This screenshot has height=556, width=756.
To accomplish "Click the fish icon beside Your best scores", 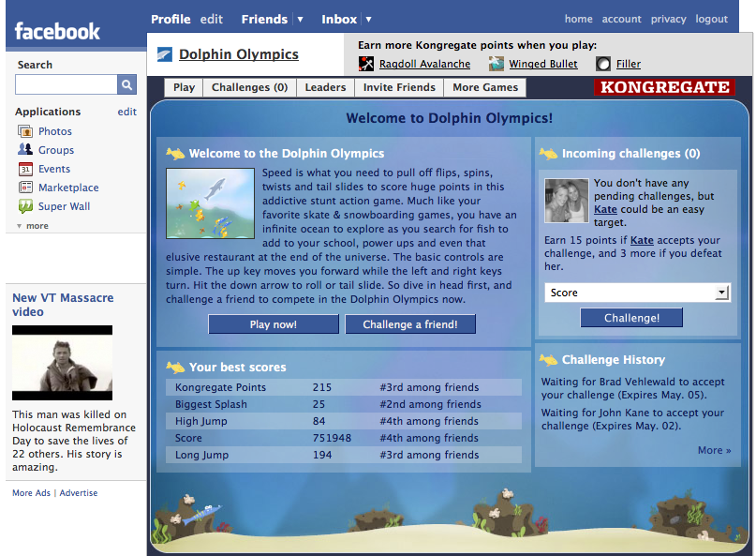I will click(175, 368).
